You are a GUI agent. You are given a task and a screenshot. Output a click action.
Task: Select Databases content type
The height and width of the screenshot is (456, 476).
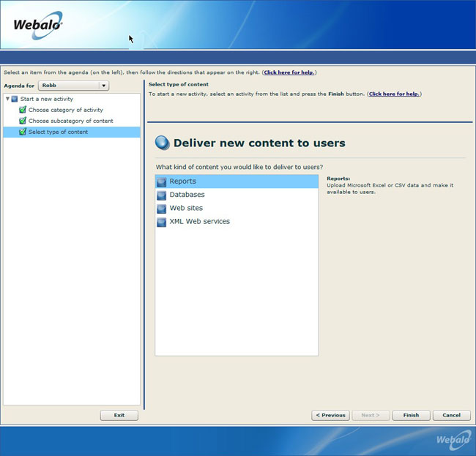point(187,195)
